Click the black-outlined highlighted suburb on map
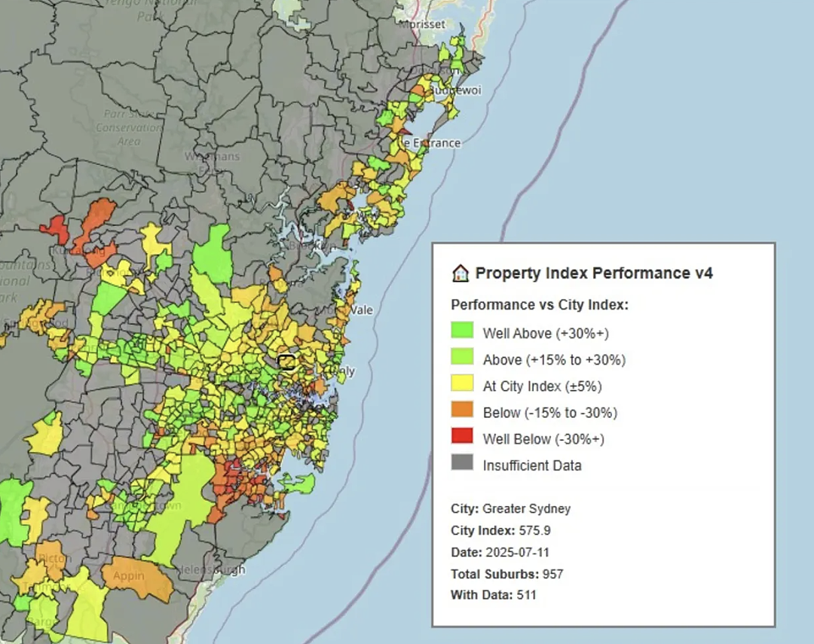The height and width of the screenshot is (644, 814). [x=286, y=362]
